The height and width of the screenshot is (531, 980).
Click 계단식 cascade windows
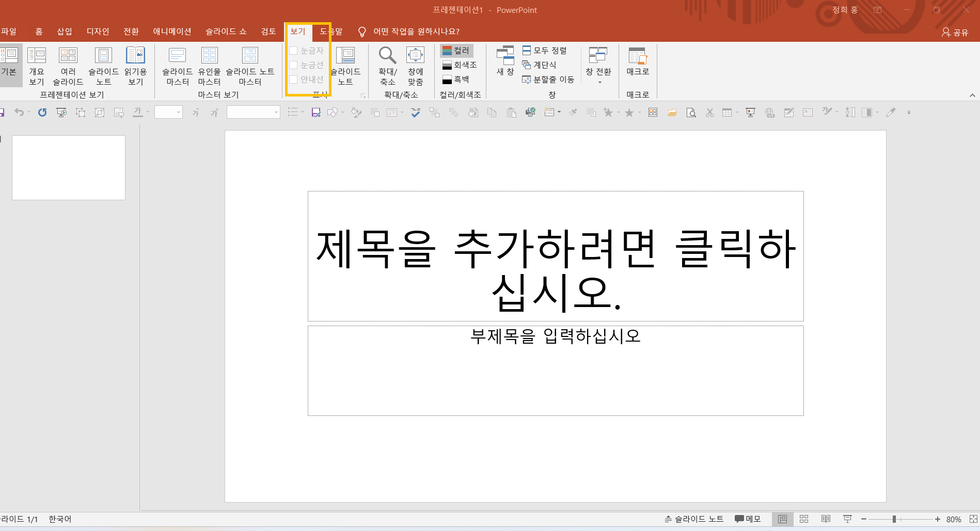coord(539,65)
